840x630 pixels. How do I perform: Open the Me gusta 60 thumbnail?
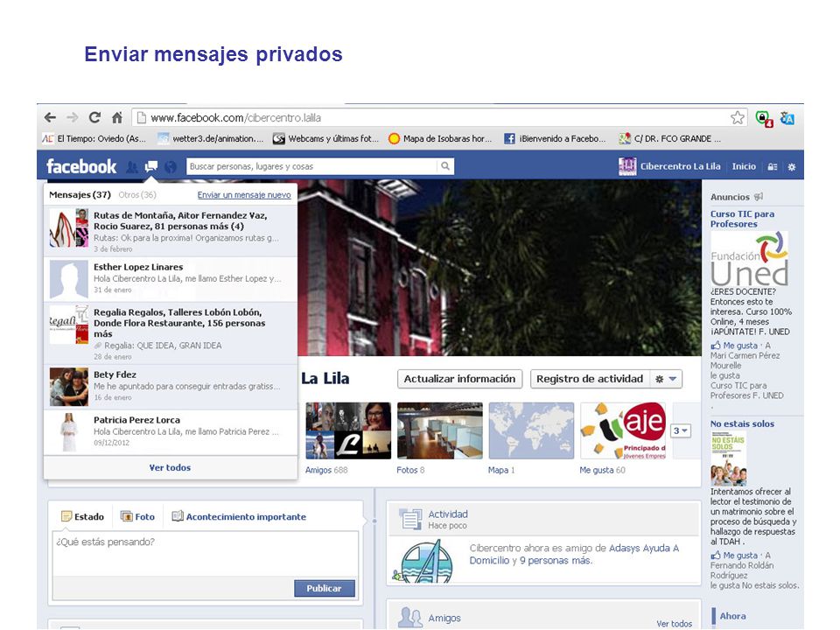pos(623,430)
